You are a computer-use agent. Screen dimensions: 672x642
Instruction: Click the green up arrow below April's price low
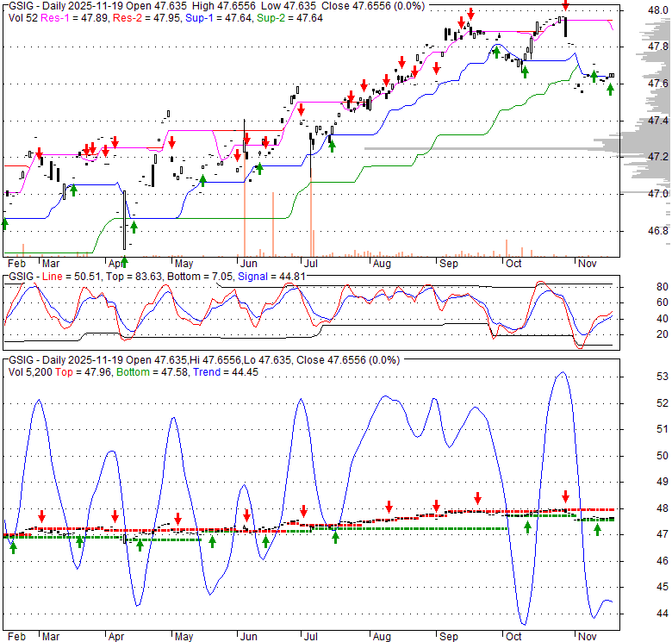(124, 259)
